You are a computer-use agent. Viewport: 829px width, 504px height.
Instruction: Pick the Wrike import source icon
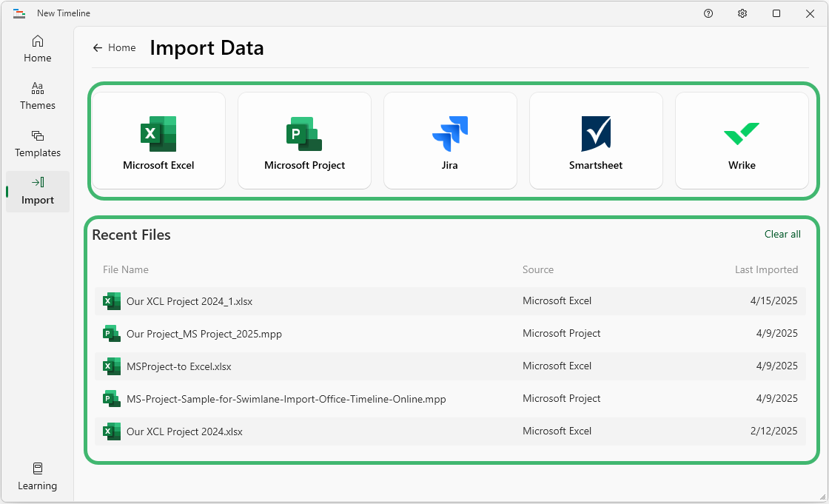tap(742, 135)
